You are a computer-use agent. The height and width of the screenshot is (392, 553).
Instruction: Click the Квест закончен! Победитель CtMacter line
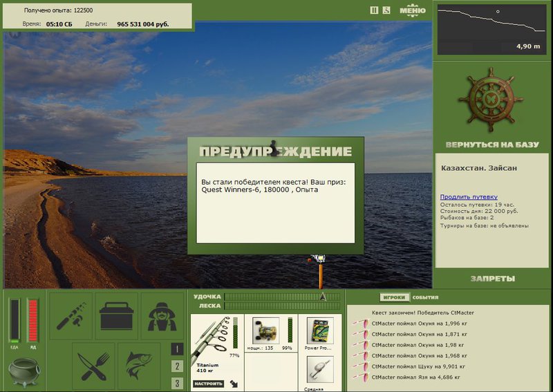(x=423, y=312)
